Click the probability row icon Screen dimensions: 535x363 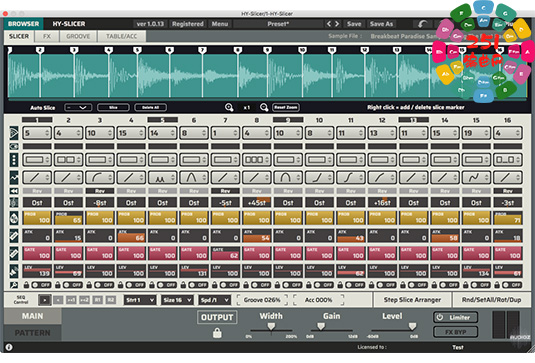coord(14,218)
